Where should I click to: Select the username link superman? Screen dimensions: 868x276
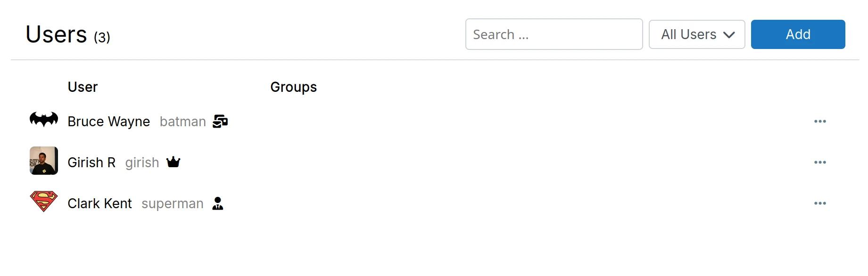pos(172,203)
